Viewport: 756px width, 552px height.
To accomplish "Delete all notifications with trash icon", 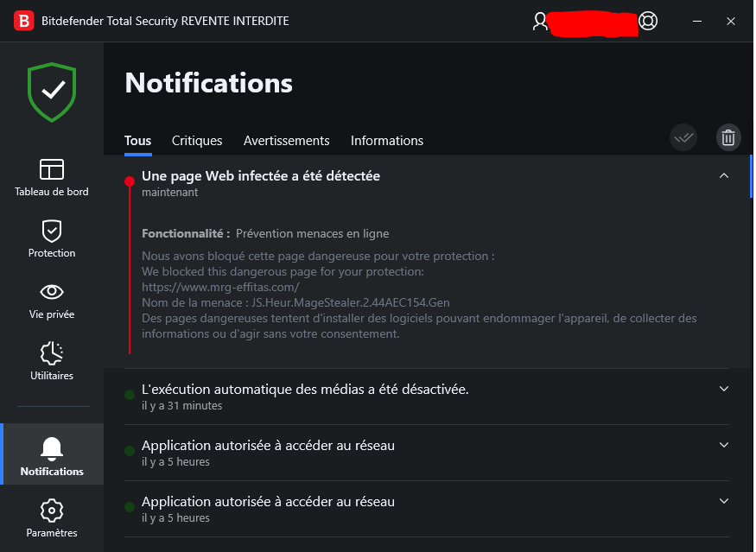I will (x=728, y=137).
